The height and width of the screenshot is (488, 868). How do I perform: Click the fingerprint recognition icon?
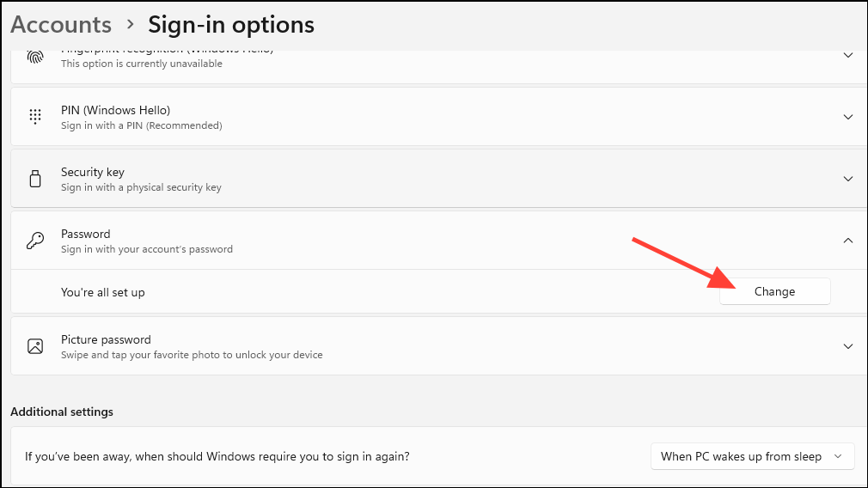click(35, 57)
